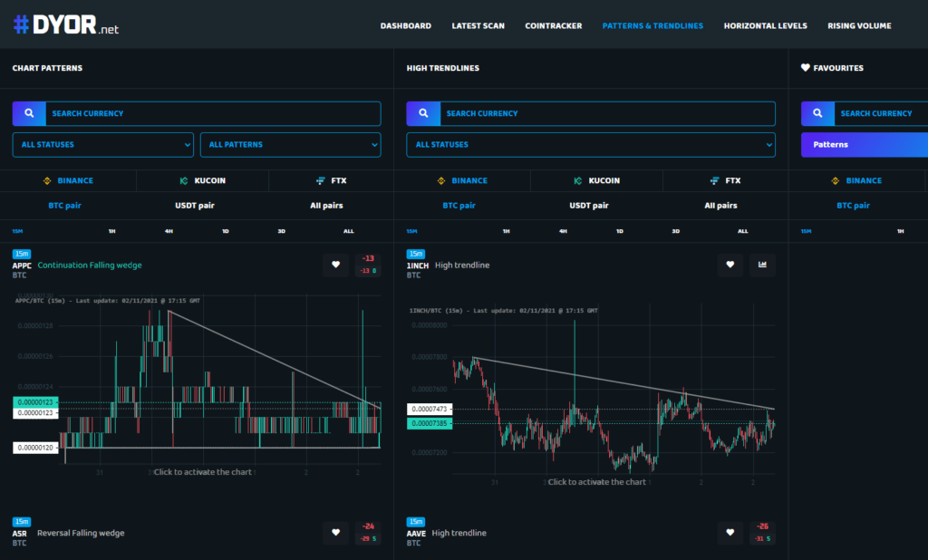Expand the All Patterns dropdown

[x=291, y=144]
